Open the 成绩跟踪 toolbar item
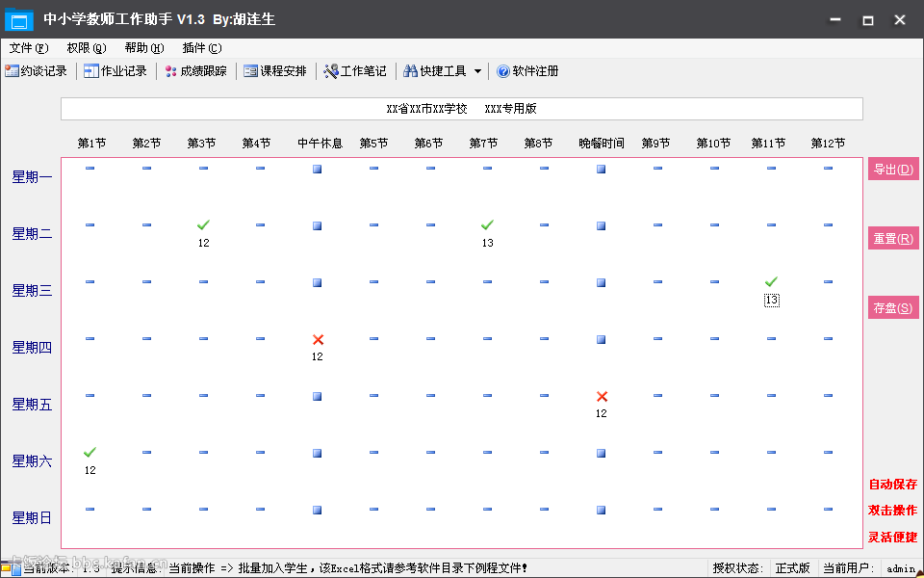Viewport: 924px width, 578px height. click(196, 71)
